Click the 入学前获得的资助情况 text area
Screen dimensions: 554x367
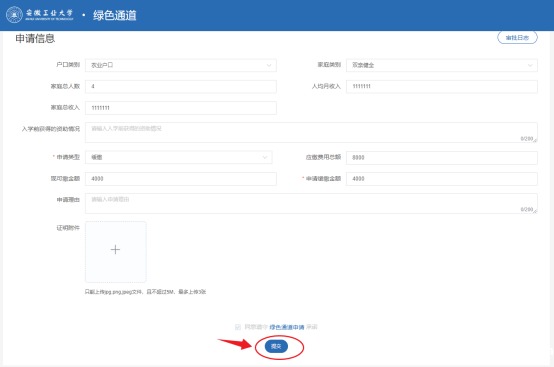[311, 132]
